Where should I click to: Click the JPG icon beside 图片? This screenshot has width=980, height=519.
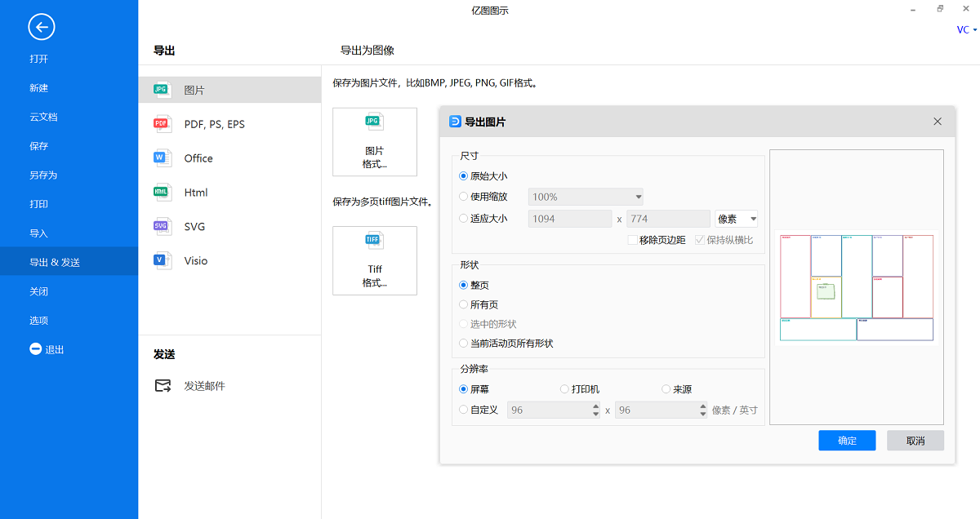tap(162, 90)
